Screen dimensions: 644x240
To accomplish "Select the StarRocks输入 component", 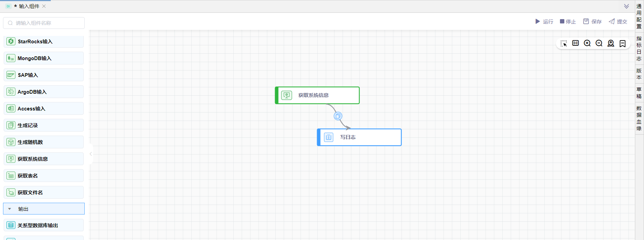I will [44, 42].
